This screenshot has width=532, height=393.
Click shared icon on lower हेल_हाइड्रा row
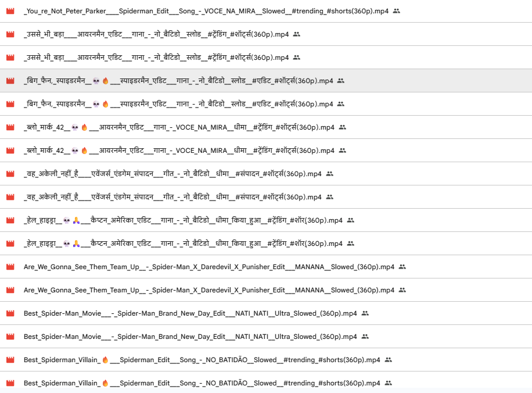tap(350, 244)
